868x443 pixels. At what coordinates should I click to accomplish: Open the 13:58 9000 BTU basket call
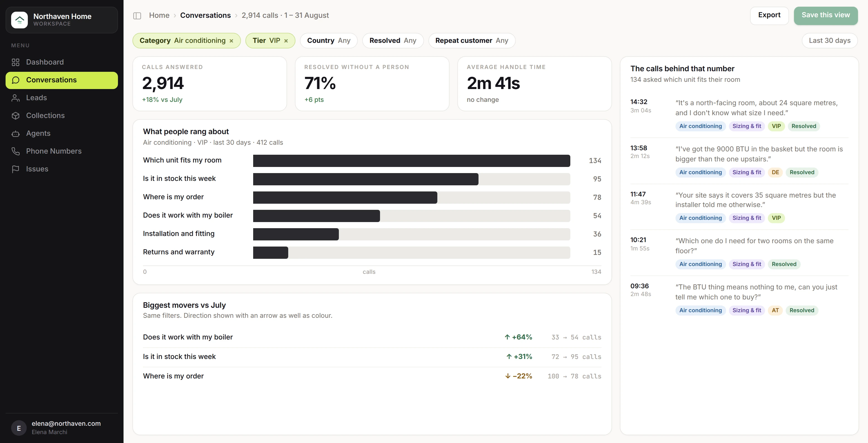(x=739, y=161)
